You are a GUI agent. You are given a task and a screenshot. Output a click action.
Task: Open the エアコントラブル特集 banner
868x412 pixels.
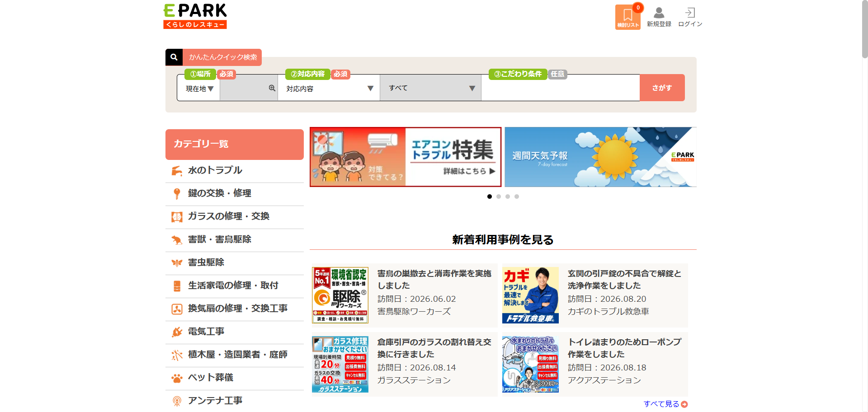(406, 157)
